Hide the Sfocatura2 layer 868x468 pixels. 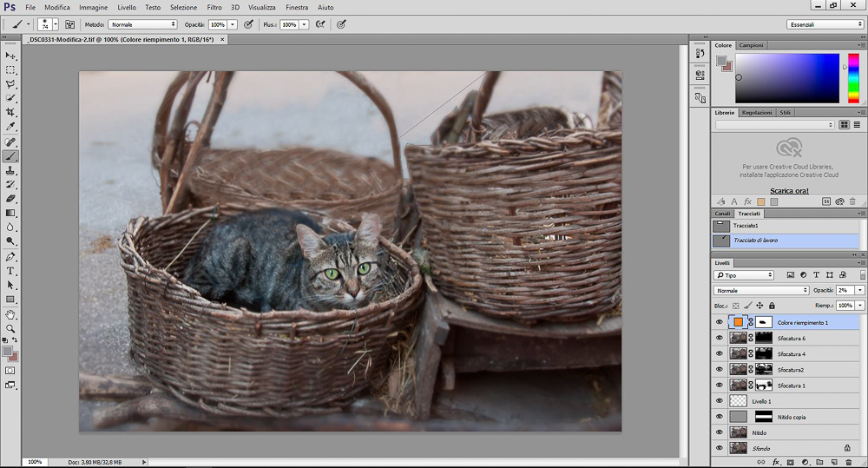[x=719, y=369]
